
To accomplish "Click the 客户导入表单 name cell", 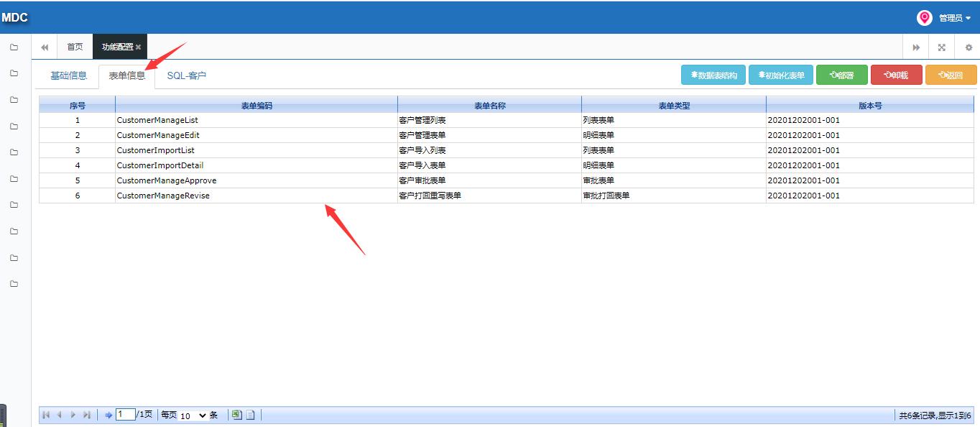I will pos(490,165).
